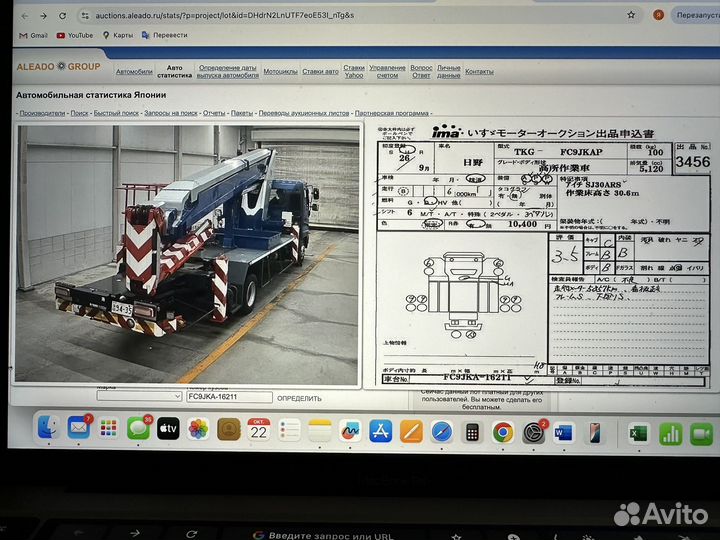720x540 pixels.
Task: Open the Gmail bookmark in bookmarks bar
Action: coord(33,35)
